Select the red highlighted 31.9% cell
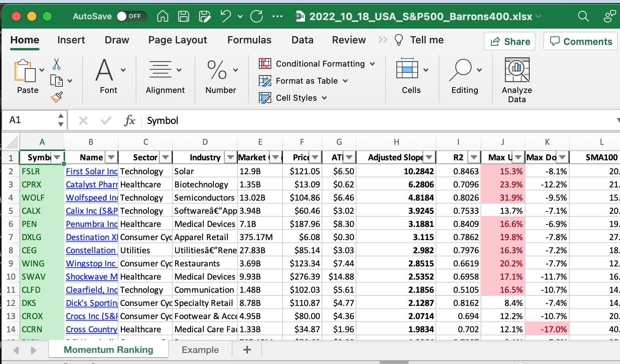This screenshot has height=364, width=620. (x=503, y=198)
